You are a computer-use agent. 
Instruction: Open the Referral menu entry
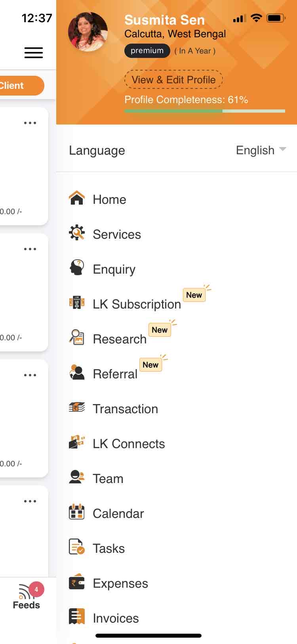point(115,374)
